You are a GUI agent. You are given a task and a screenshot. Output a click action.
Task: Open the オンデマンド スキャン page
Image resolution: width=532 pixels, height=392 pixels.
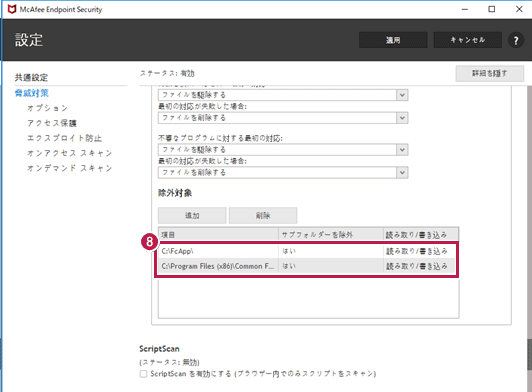click(x=70, y=168)
